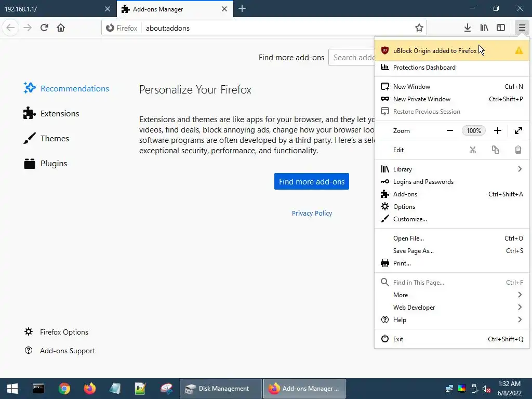Image resolution: width=532 pixels, height=399 pixels.
Task: Open Plugins in the sidebar
Action: pyautogui.click(x=46, y=164)
